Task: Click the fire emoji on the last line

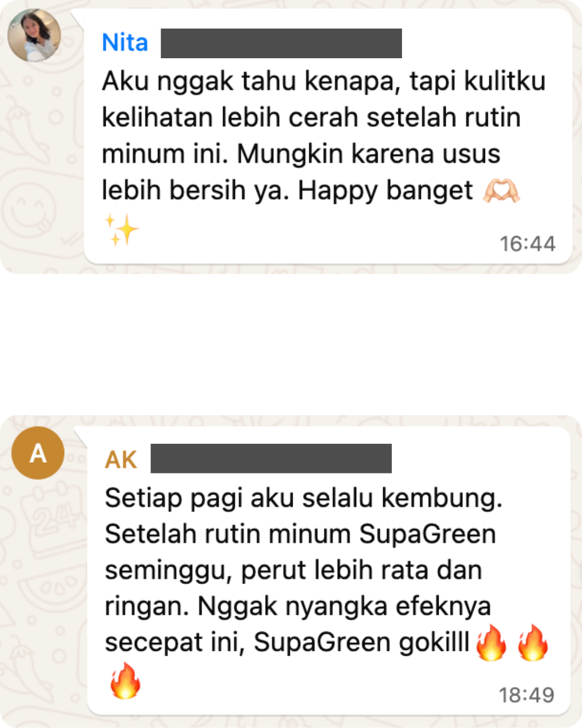Action: (x=125, y=681)
